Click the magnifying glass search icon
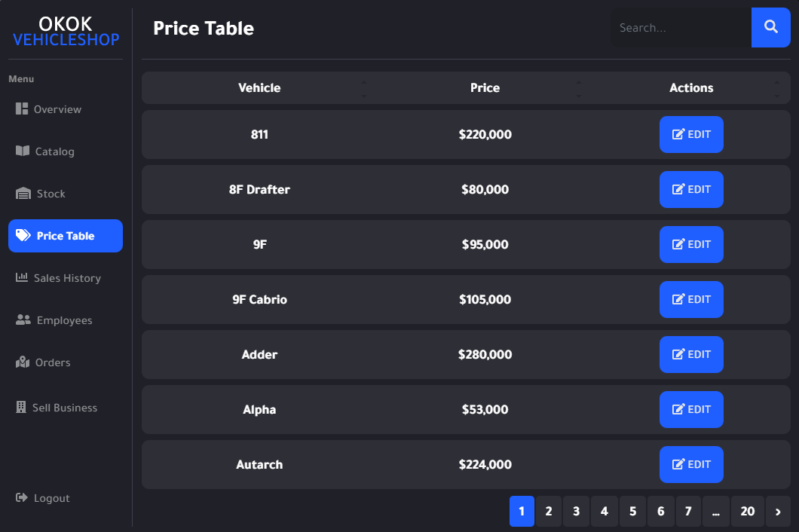 click(770, 28)
